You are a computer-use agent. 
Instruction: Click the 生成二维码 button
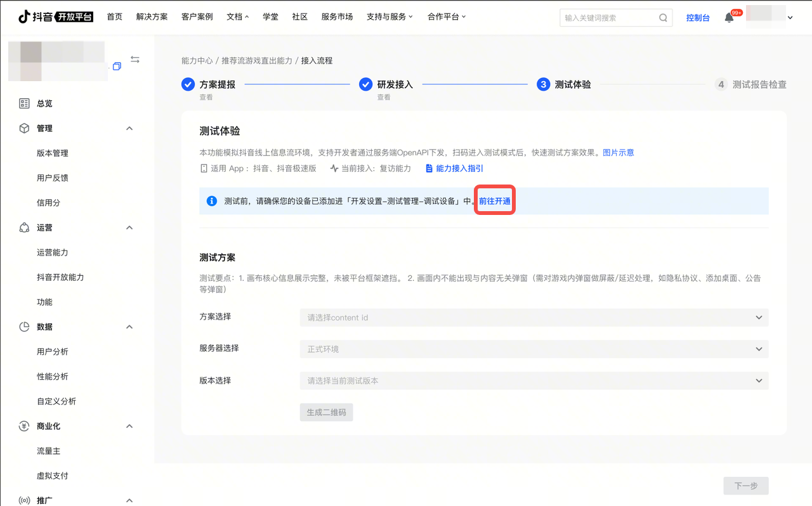click(326, 412)
